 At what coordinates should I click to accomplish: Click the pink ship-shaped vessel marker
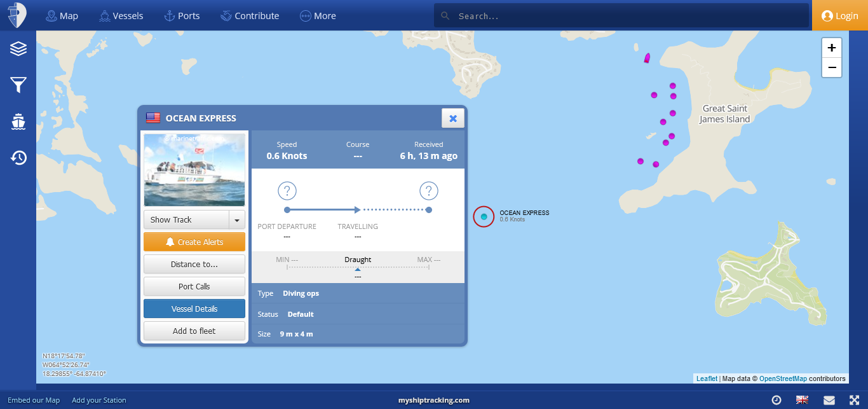click(647, 59)
